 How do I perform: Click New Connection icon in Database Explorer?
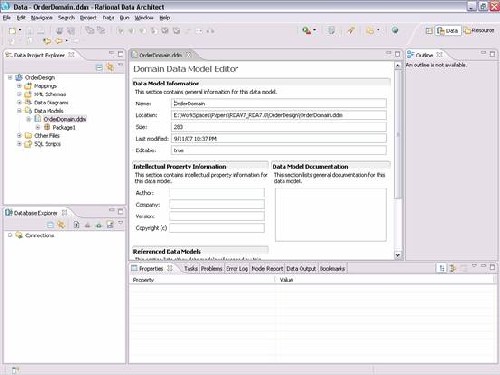[x=76, y=225]
